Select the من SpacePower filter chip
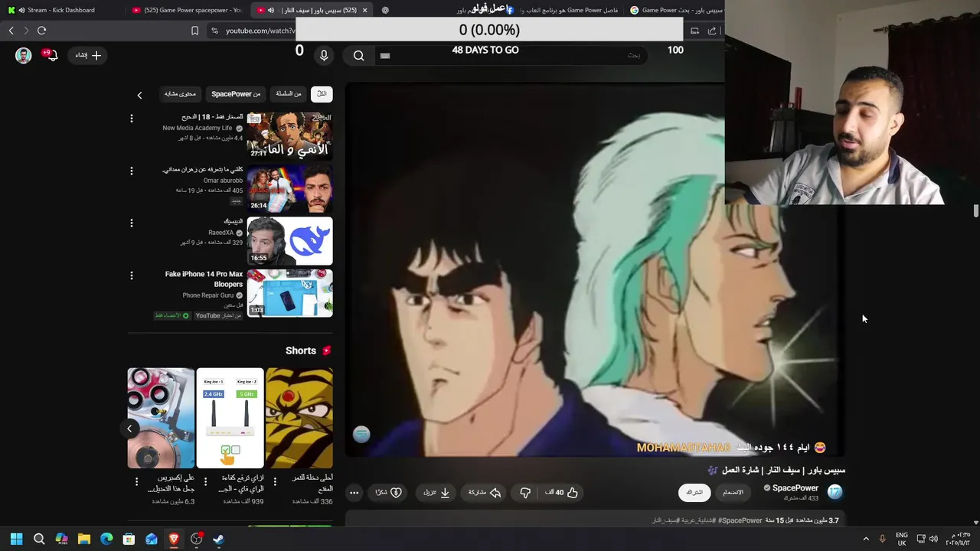This screenshot has width=980, height=551. click(236, 94)
